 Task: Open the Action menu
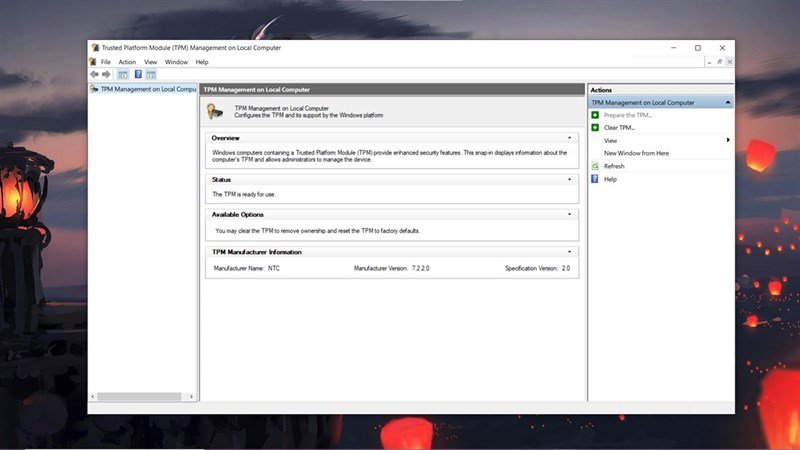coord(127,62)
